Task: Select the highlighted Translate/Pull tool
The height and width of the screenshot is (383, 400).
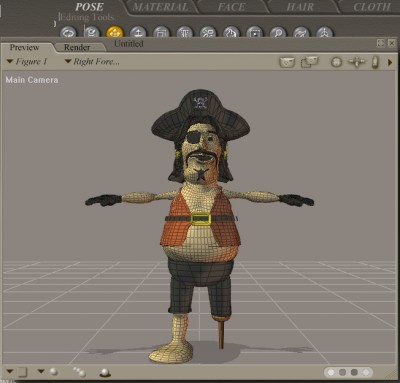Action: click(x=115, y=33)
